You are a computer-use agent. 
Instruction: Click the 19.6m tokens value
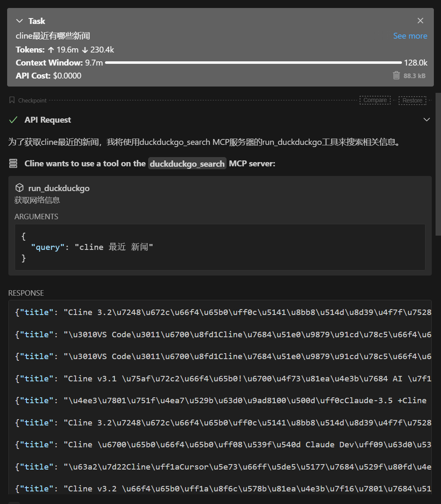(67, 50)
